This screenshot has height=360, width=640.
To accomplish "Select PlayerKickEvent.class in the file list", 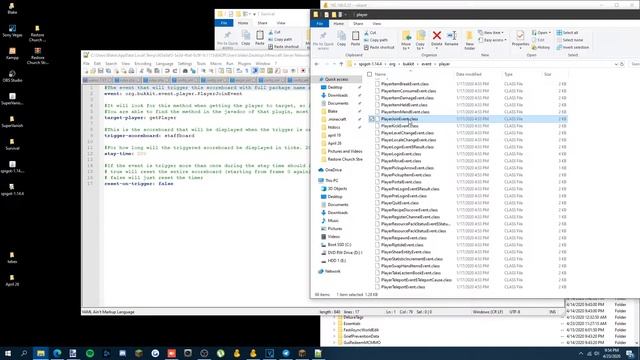I will [x=400, y=126].
